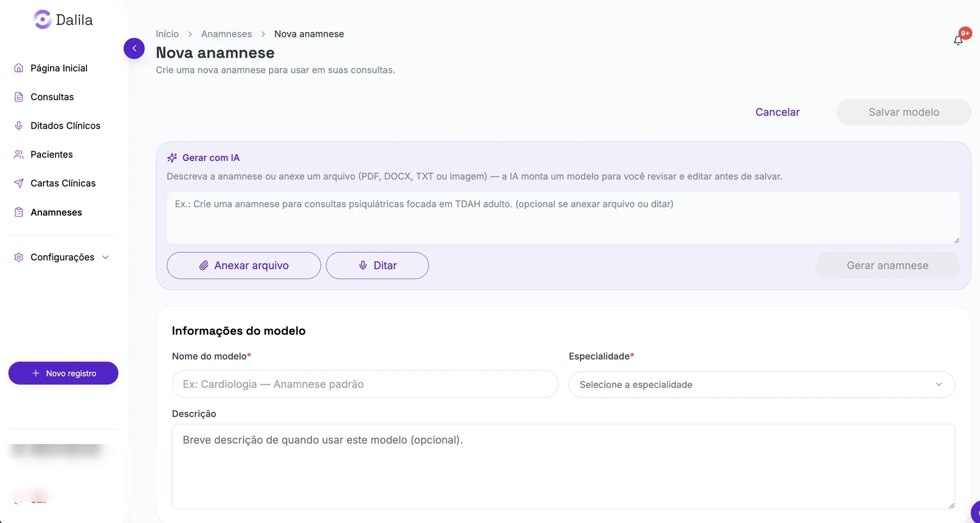Click the gear icon beside Configurações
980x523 pixels.
click(x=19, y=257)
